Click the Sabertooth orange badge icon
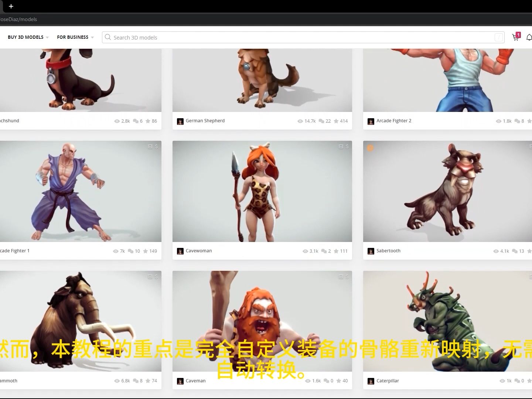The width and height of the screenshot is (532, 399). (370, 148)
